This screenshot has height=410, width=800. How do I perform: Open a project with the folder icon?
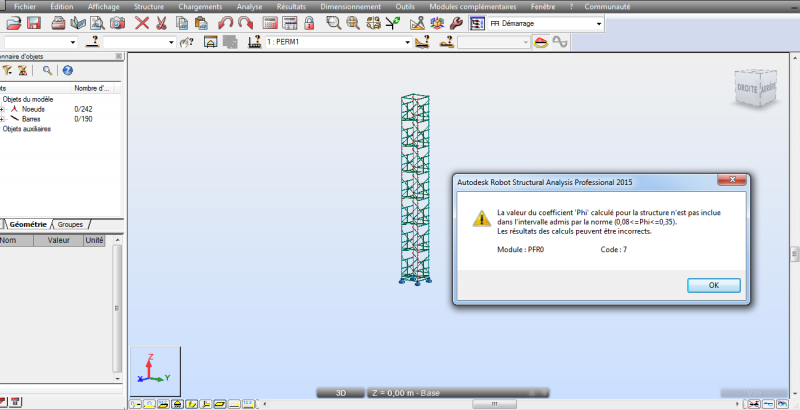pyautogui.click(x=14, y=23)
